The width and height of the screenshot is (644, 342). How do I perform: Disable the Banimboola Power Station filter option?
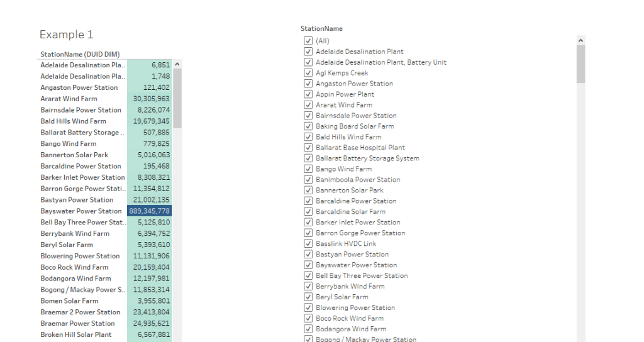[x=308, y=180]
